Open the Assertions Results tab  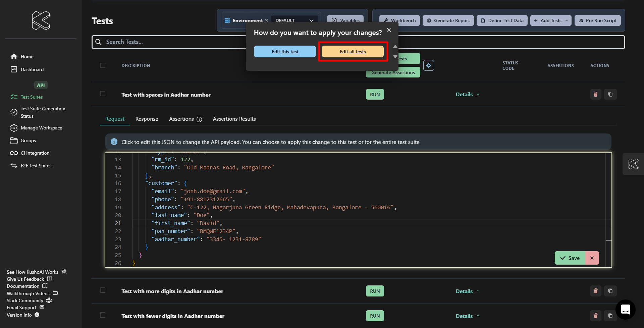coord(234,119)
